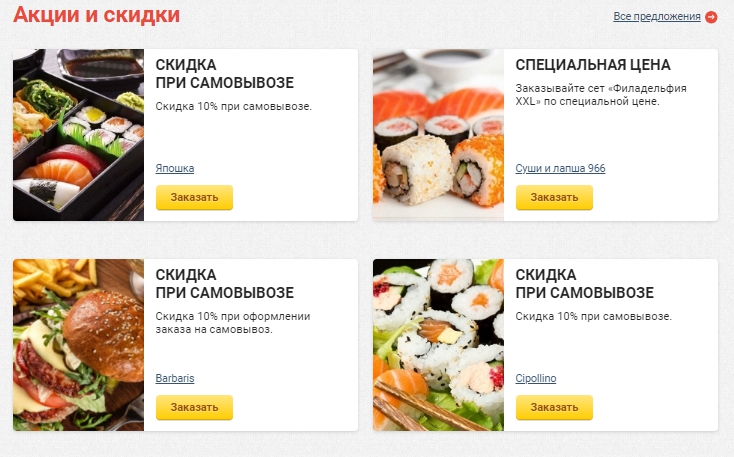The width and height of the screenshot is (734, 457).
Task: Click the СПЕЦИАЛЬНАЯ ЦЕНА heading
Action: tap(593, 65)
